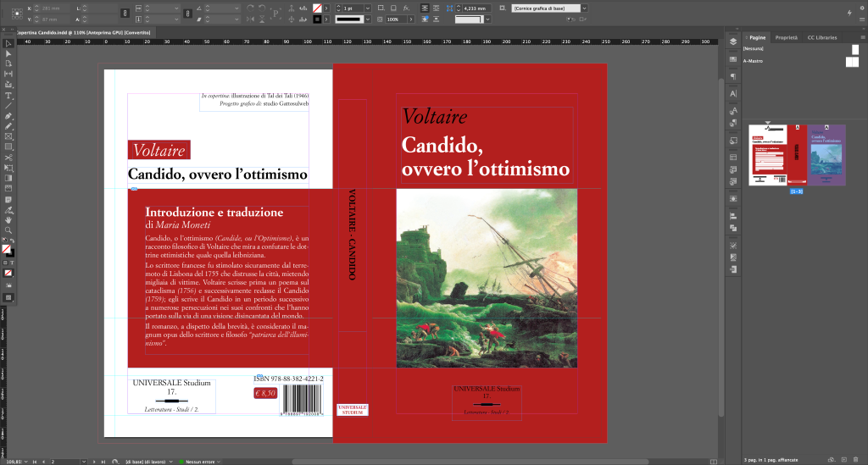
Task: Toggle formatting affects text button
Action: [x=12, y=263]
